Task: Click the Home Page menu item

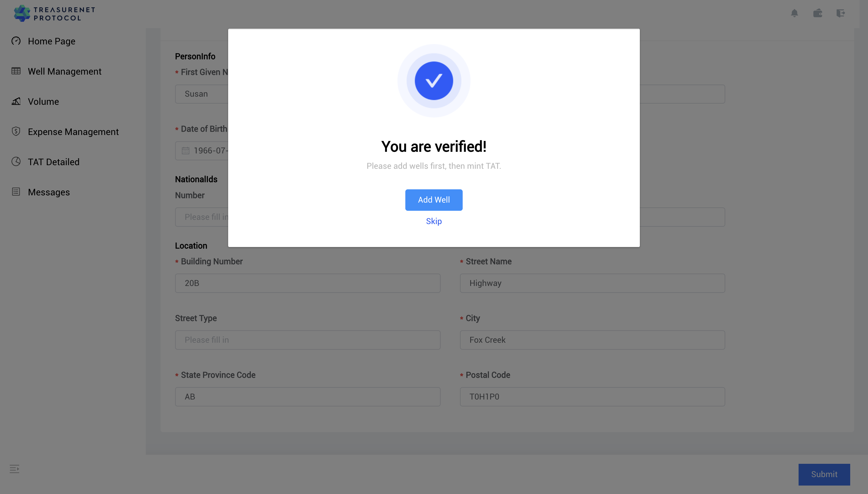Action: 51,41
